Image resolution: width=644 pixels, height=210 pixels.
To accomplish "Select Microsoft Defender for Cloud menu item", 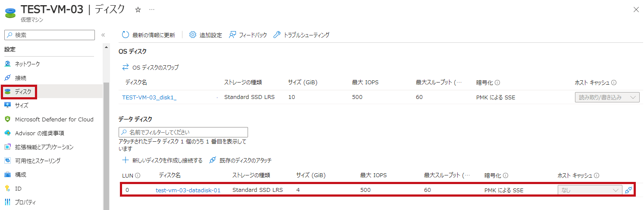I will click(x=49, y=119).
